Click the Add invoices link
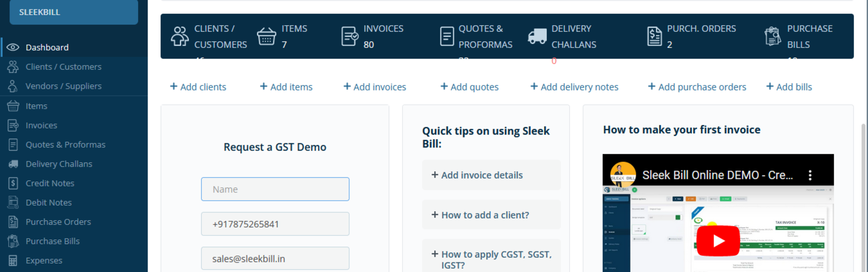 click(x=375, y=87)
